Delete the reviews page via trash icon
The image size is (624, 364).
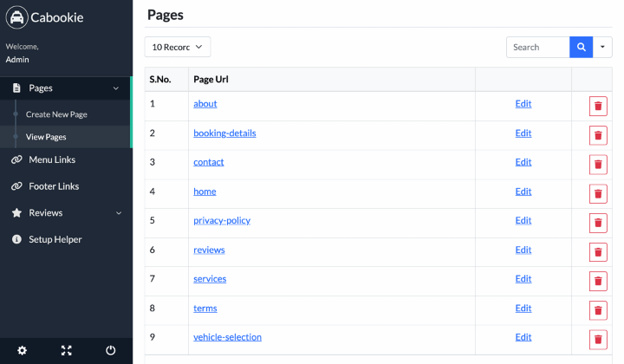pos(598,252)
